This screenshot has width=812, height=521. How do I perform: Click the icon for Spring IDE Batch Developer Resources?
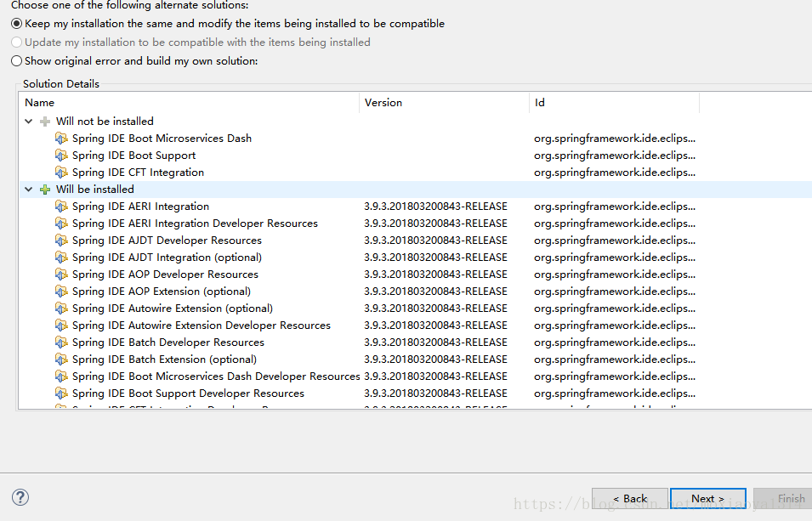click(61, 343)
